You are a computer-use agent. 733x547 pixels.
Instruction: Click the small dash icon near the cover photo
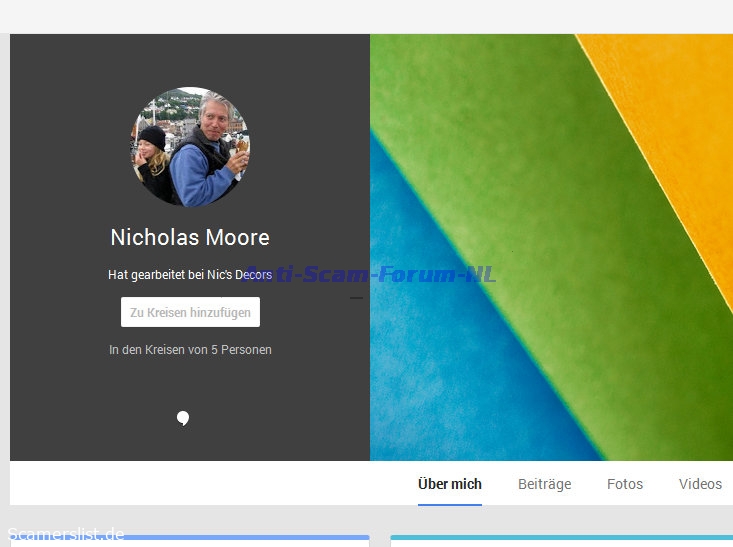click(357, 298)
